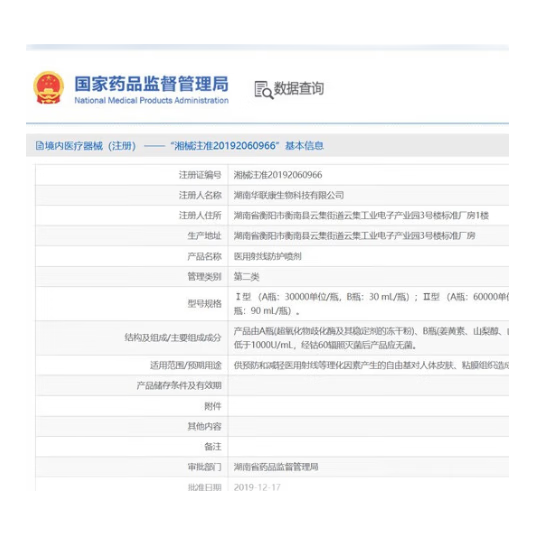Click composition text starting 产品由A瓶
This screenshot has width=535, height=535.
tap(371, 338)
